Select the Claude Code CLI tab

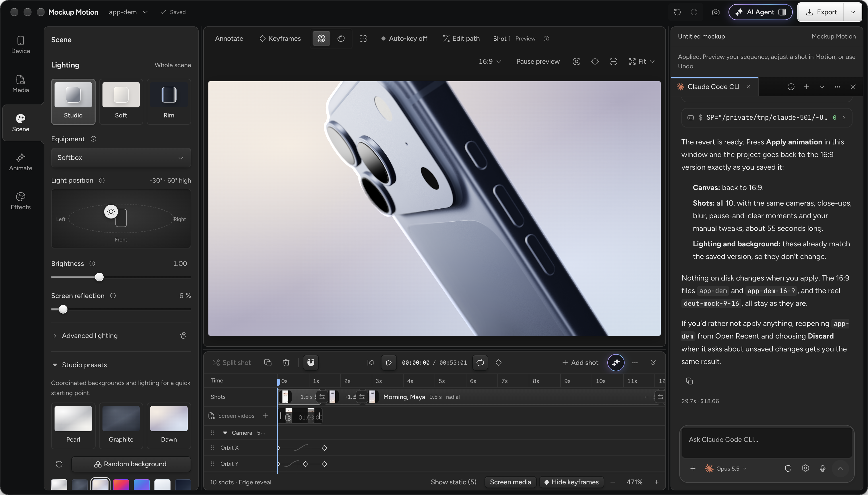(713, 87)
